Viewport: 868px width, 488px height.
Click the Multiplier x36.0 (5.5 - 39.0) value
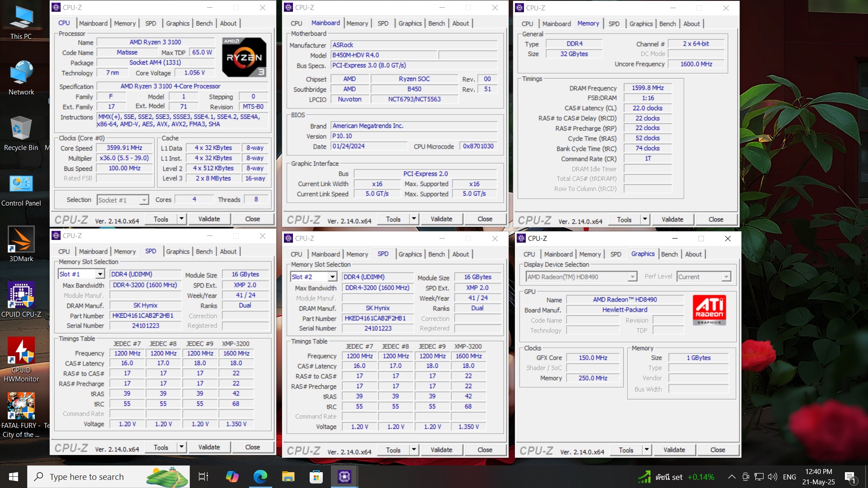(x=124, y=158)
